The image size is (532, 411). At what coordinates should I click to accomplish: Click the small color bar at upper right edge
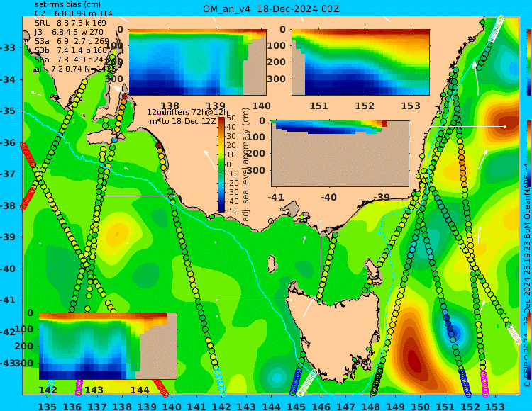pyautogui.click(x=529, y=62)
